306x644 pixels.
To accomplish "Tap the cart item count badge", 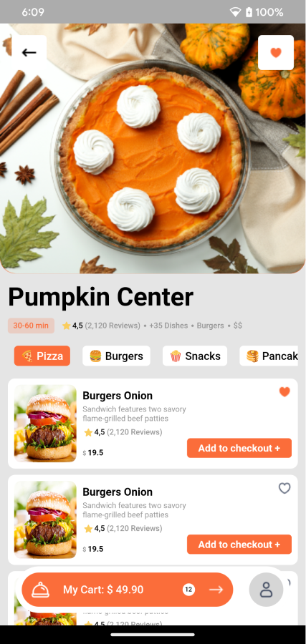I will pyautogui.click(x=188, y=590).
